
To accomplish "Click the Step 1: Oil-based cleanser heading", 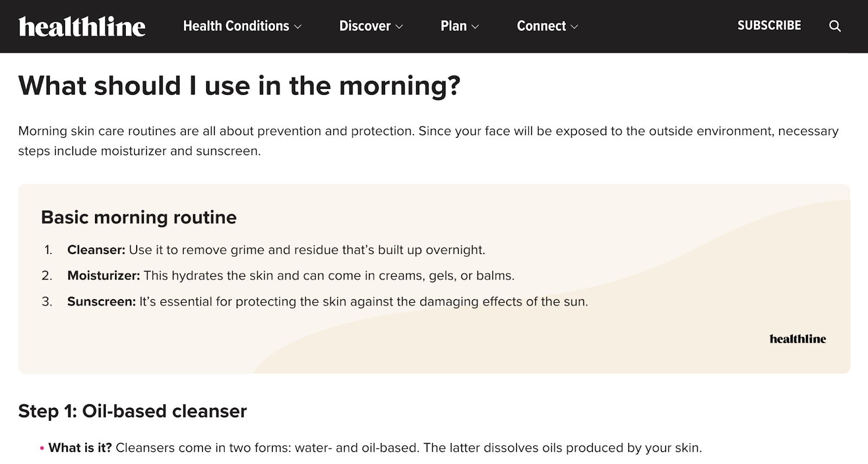I will point(132,411).
